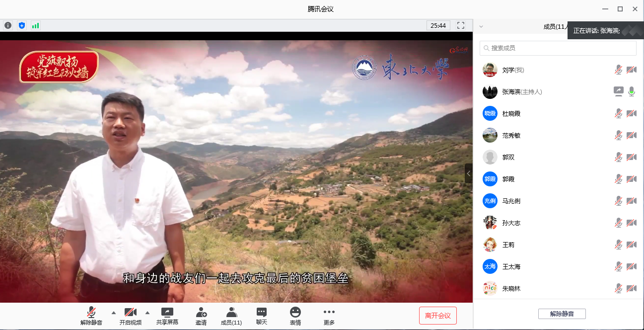
Task: Open the 表情 emoji reactions
Action: 295,316
